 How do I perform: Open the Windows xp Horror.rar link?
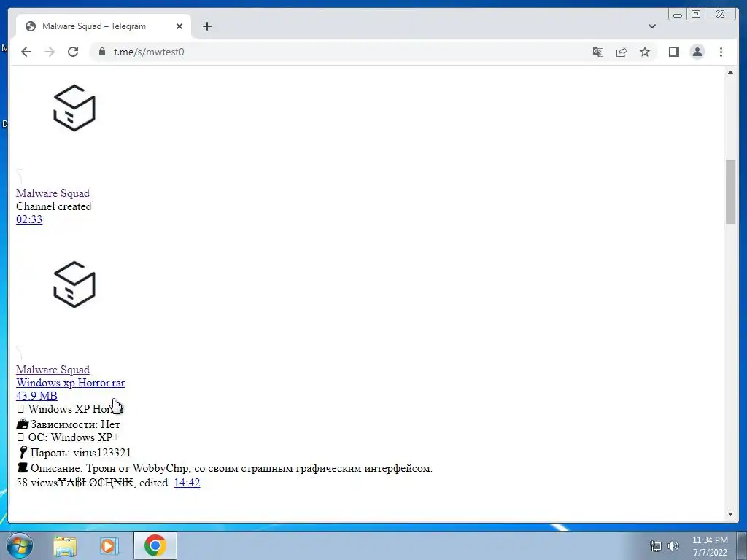(x=71, y=383)
